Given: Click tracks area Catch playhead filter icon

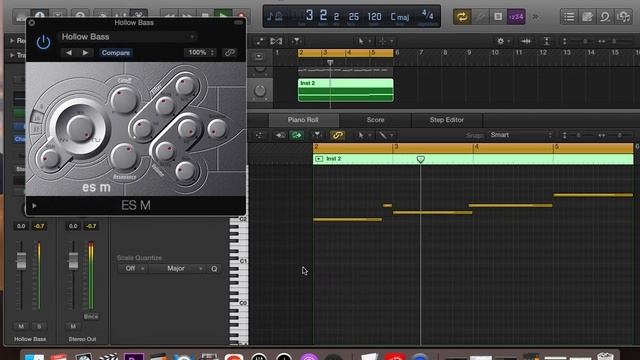Looking at the screenshot, I should click(296, 41).
